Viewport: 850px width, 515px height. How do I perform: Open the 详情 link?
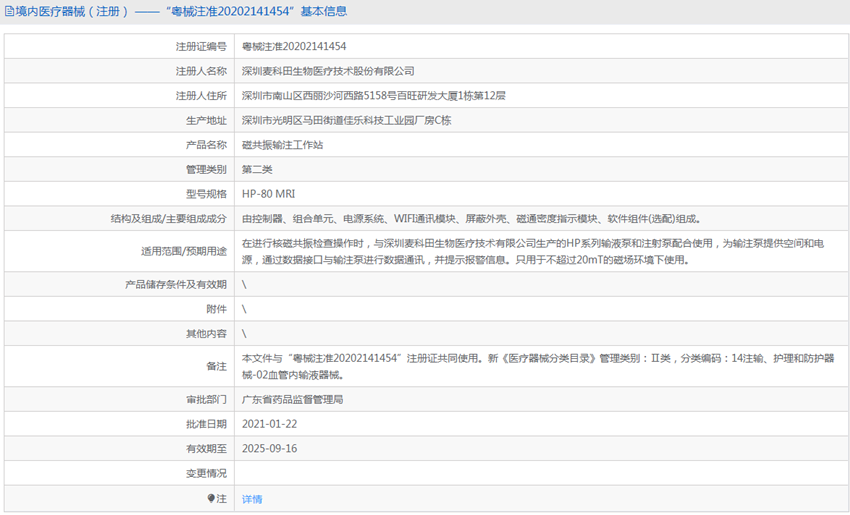coord(252,499)
